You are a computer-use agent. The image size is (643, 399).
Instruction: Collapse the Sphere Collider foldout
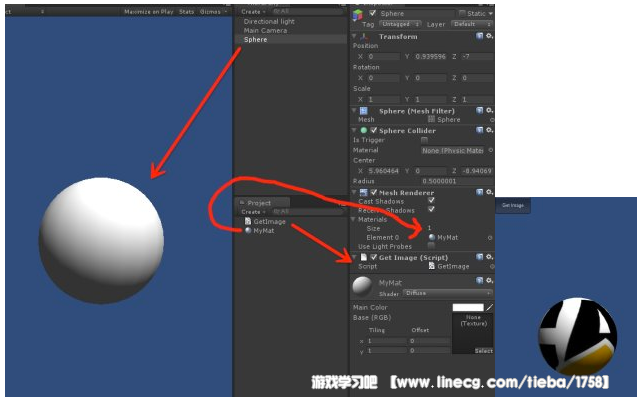[x=354, y=130]
